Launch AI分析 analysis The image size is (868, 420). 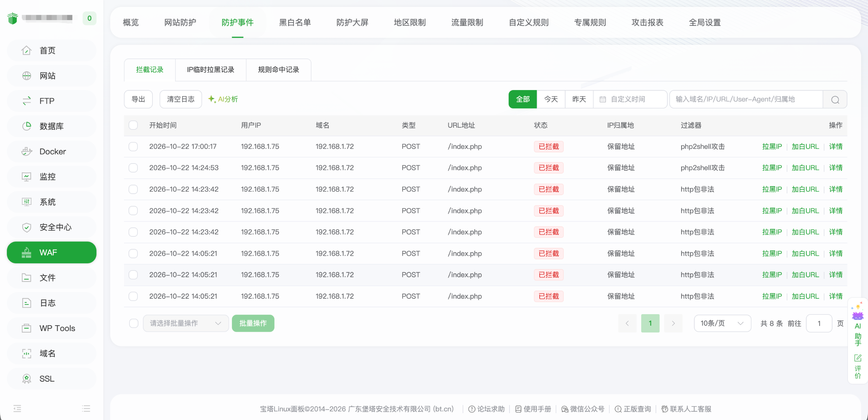223,99
